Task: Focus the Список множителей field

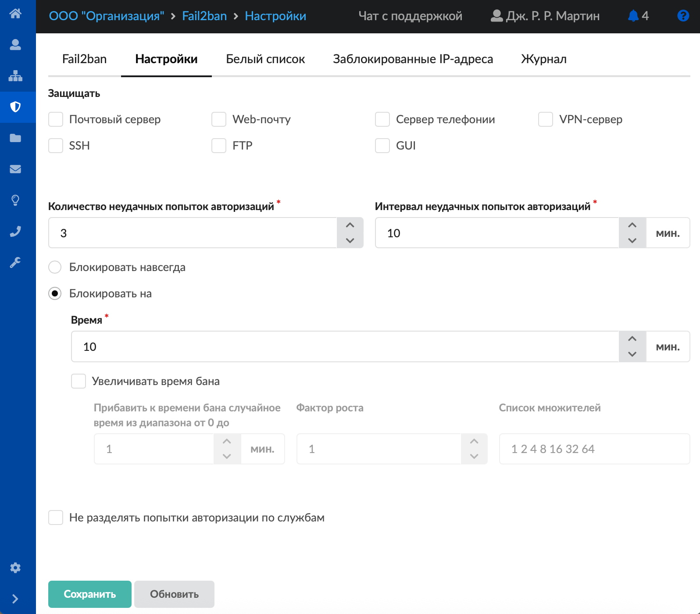Action: pyautogui.click(x=594, y=449)
